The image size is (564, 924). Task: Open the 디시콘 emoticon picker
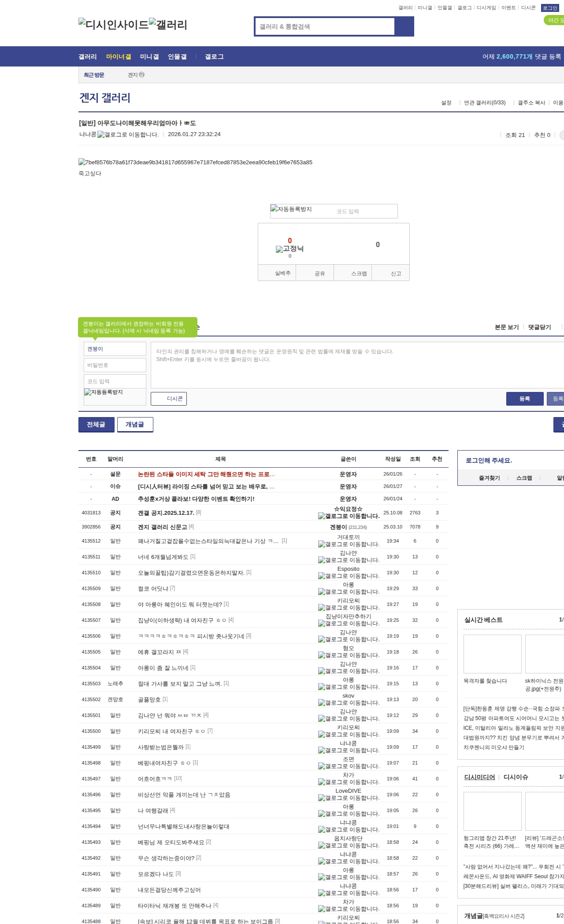[169, 399]
